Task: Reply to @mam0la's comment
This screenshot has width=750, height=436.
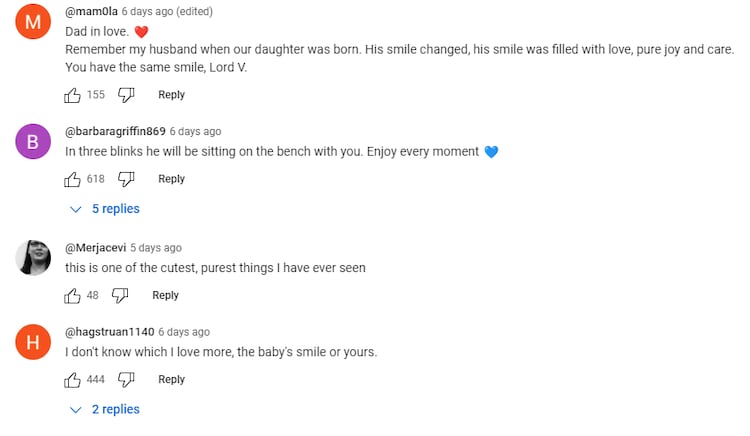Action: 171,95
